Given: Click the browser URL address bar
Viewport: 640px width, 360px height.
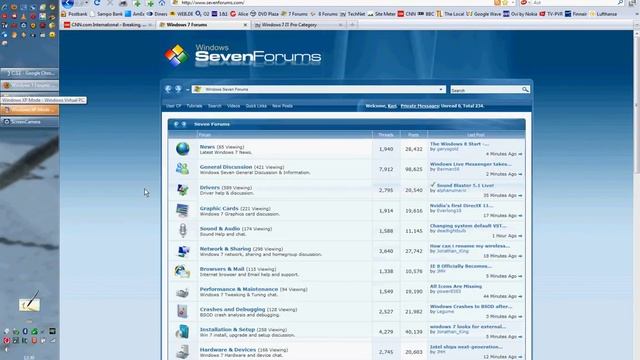Looking at the screenshot, I should click(x=335, y=3).
